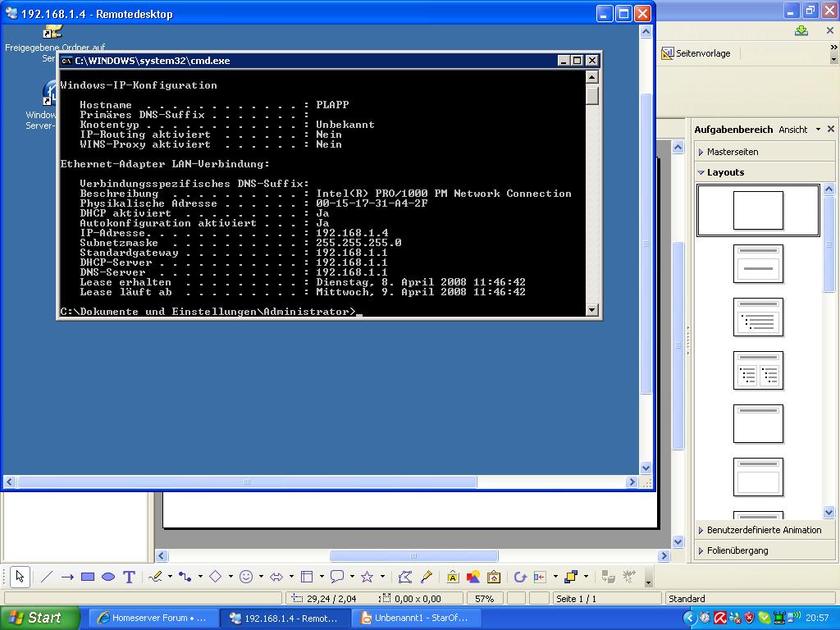Click the Seite 1 / 1 status field
The width and height of the screenshot is (840, 630).
605,598
